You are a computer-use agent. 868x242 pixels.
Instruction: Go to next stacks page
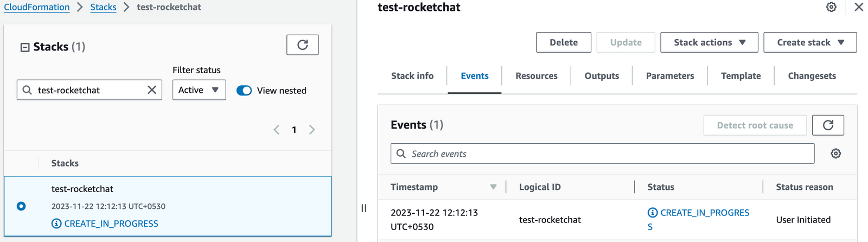[312, 130]
